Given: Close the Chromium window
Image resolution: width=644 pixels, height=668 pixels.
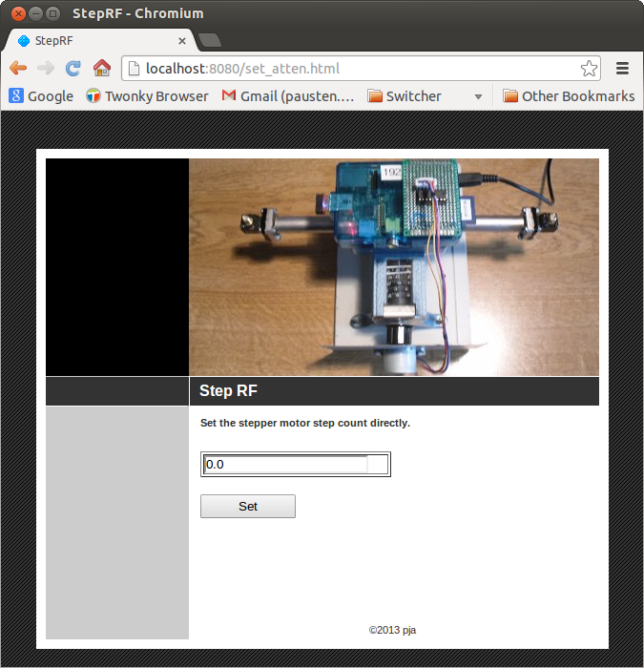Looking at the screenshot, I should [x=18, y=13].
